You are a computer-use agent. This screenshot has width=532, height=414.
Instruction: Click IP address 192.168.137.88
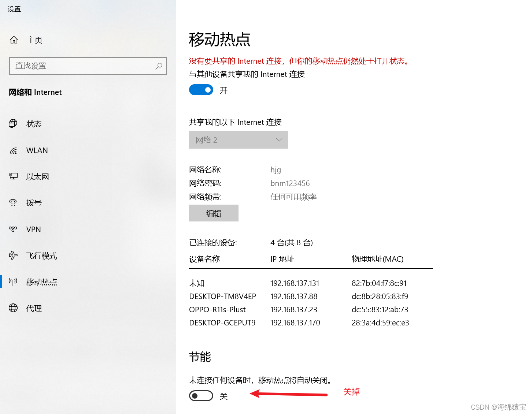[x=294, y=296]
